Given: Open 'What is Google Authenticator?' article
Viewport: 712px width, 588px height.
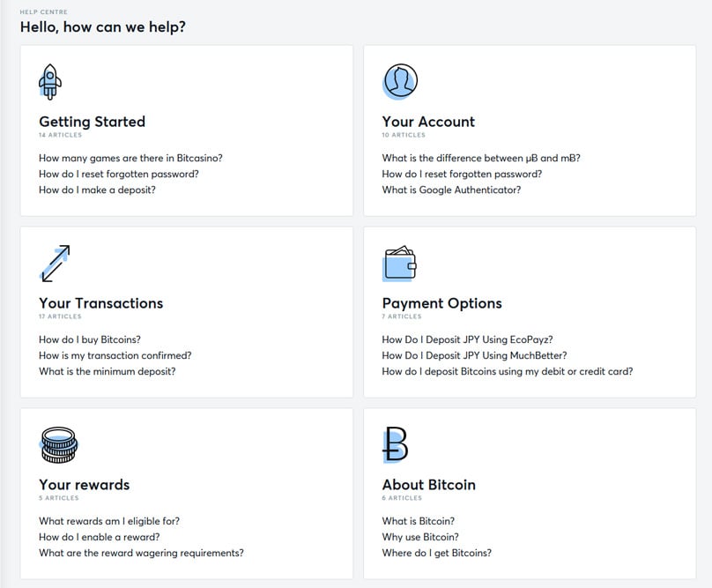Looking at the screenshot, I should click(451, 190).
